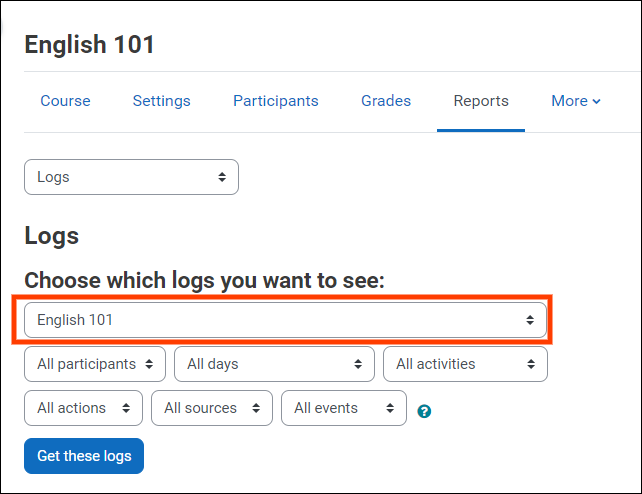The image size is (642, 494).
Task: Expand the All days dropdown
Action: pyautogui.click(x=274, y=364)
